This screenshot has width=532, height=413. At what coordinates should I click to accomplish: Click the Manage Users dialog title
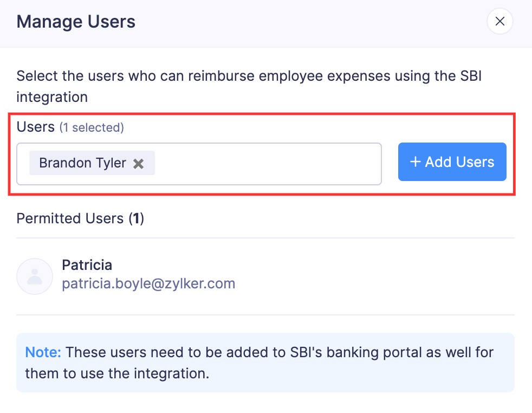click(x=76, y=22)
